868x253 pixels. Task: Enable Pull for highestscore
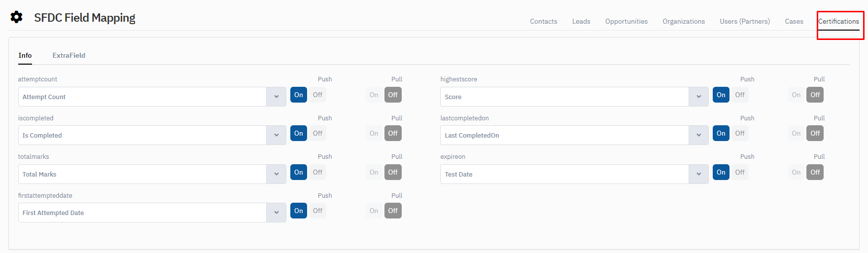coord(796,95)
